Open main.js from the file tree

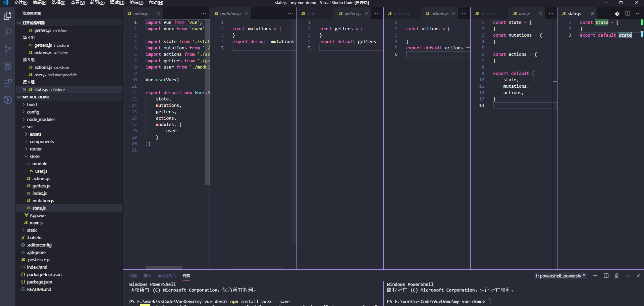tap(69, 223)
